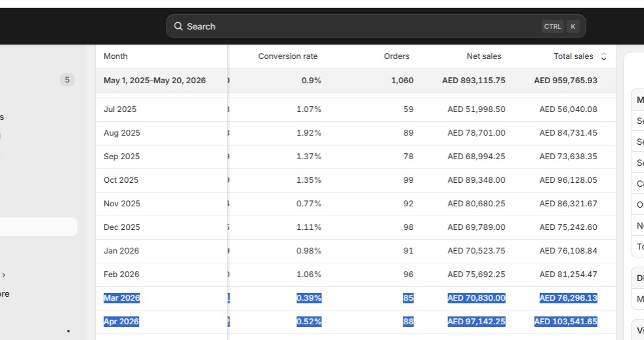Click conversion rate 0.39% for Mar 2026
The image size is (644, 340).
point(309,298)
